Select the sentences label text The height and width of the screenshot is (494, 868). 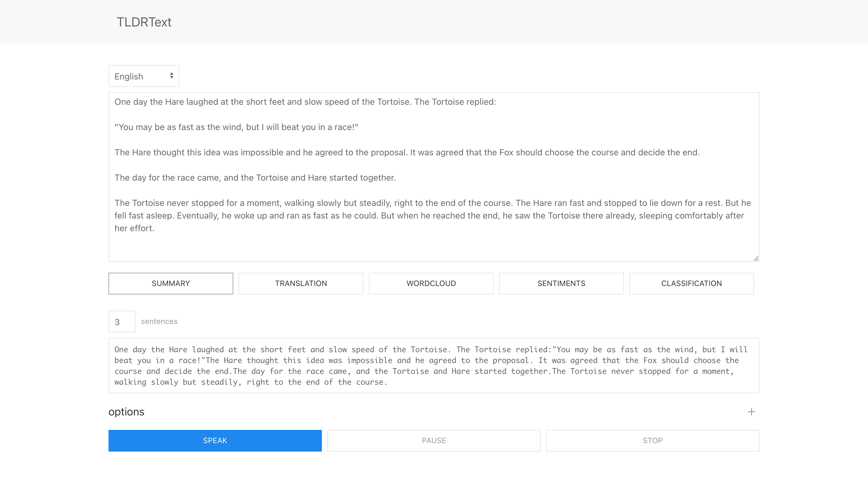tap(159, 321)
